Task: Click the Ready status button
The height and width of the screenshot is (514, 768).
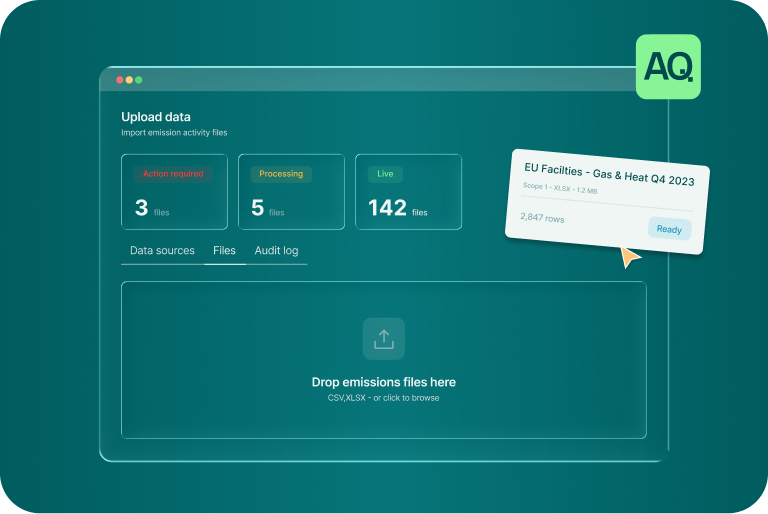Action: (670, 229)
